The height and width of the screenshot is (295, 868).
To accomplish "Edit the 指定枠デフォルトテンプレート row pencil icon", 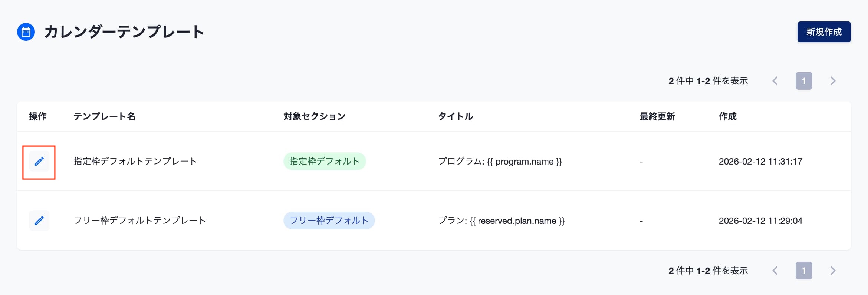I will pos(39,162).
